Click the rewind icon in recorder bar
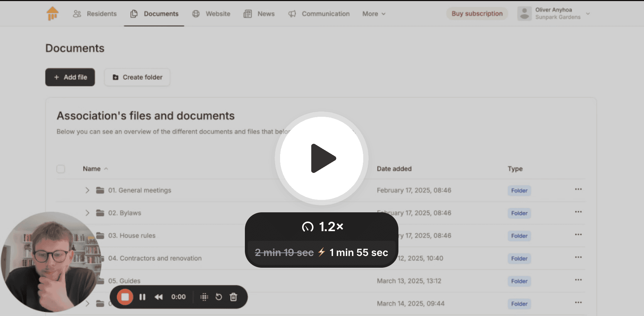 click(159, 297)
